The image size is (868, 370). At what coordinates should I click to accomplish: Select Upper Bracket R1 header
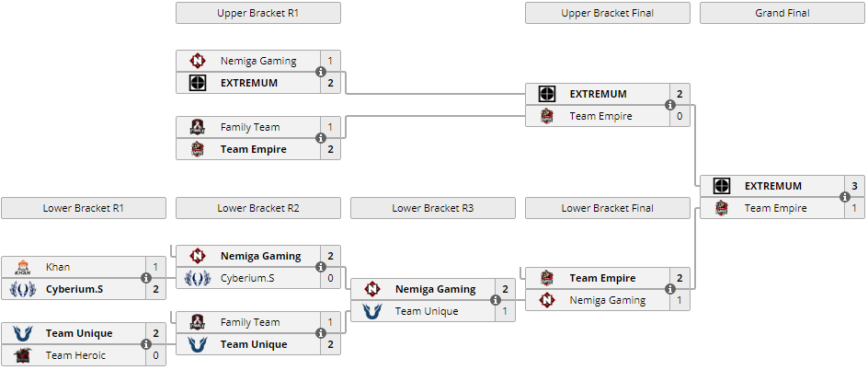click(258, 13)
